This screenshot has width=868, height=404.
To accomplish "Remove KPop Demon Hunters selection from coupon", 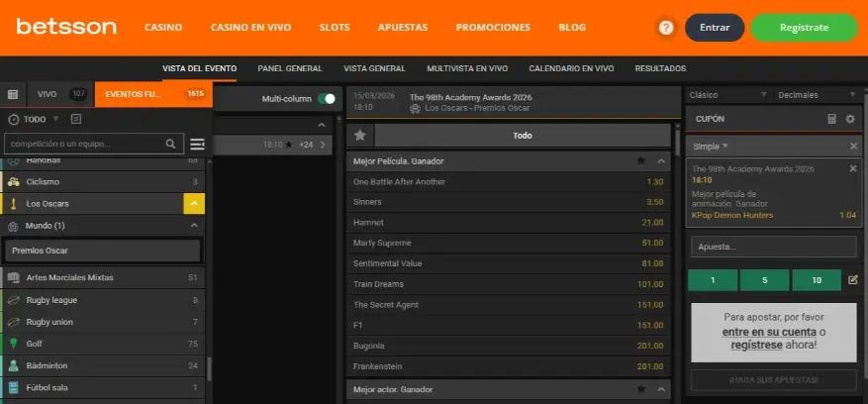I will click(853, 168).
